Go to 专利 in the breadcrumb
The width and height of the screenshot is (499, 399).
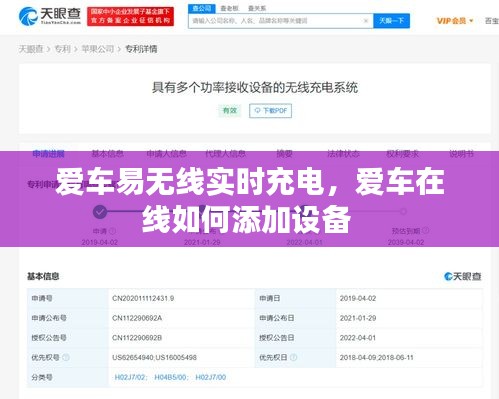[x=62, y=49]
